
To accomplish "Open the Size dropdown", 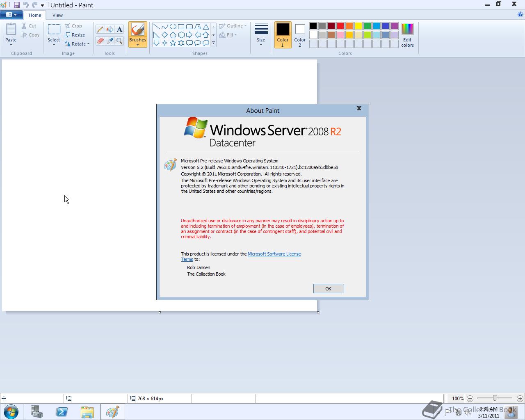I will 261,35.
